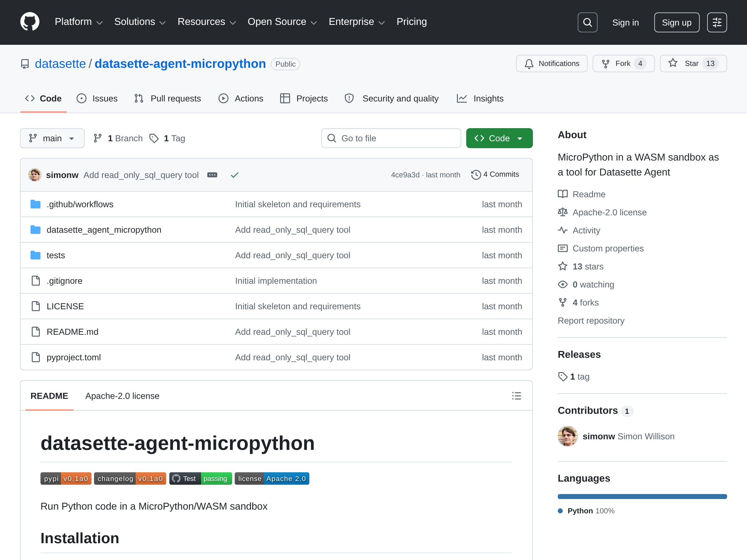Click the commit message ellipsis expander icon
The image size is (747, 560).
pos(212,175)
